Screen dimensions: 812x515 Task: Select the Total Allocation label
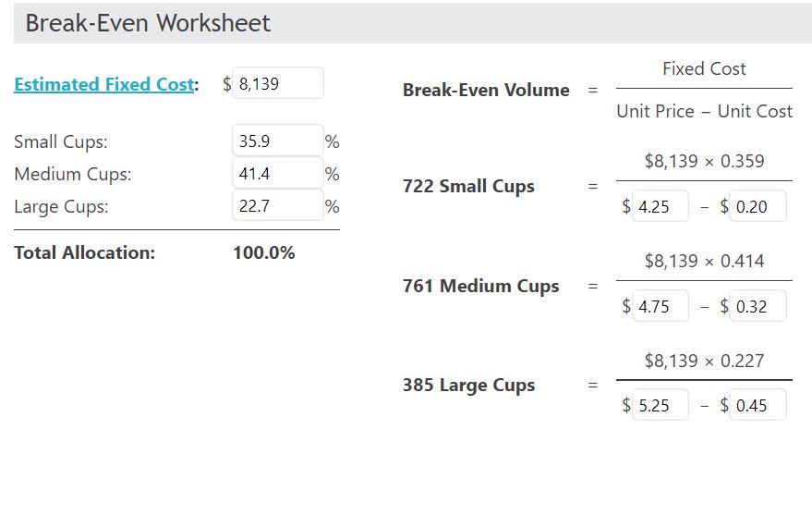click(84, 252)
